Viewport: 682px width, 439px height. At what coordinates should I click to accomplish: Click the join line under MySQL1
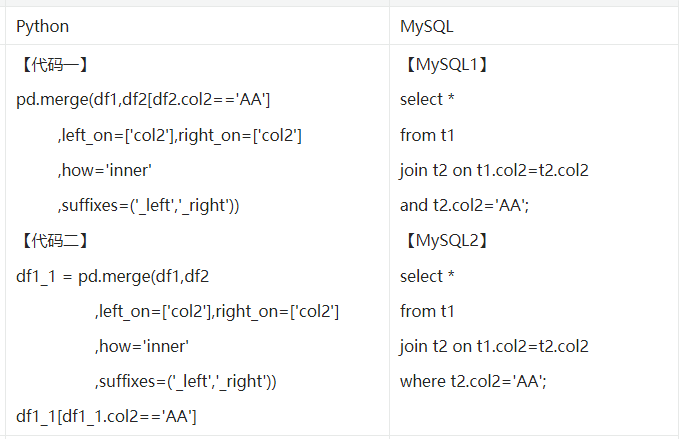tap(494, 169)
